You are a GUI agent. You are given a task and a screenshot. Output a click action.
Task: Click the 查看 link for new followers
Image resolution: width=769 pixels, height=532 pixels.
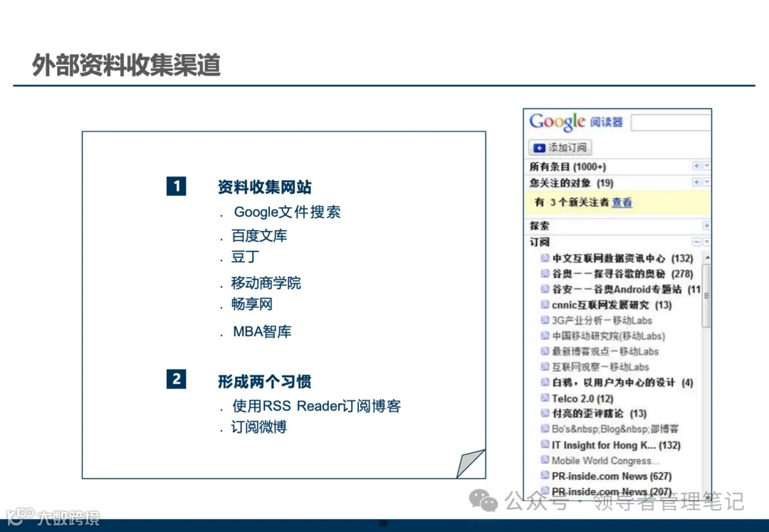pyautogui.click(x=621, y=202)
